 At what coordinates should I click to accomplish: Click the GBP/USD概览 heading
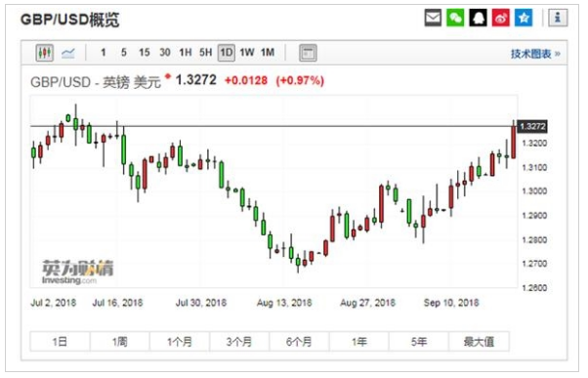[70, 20]
